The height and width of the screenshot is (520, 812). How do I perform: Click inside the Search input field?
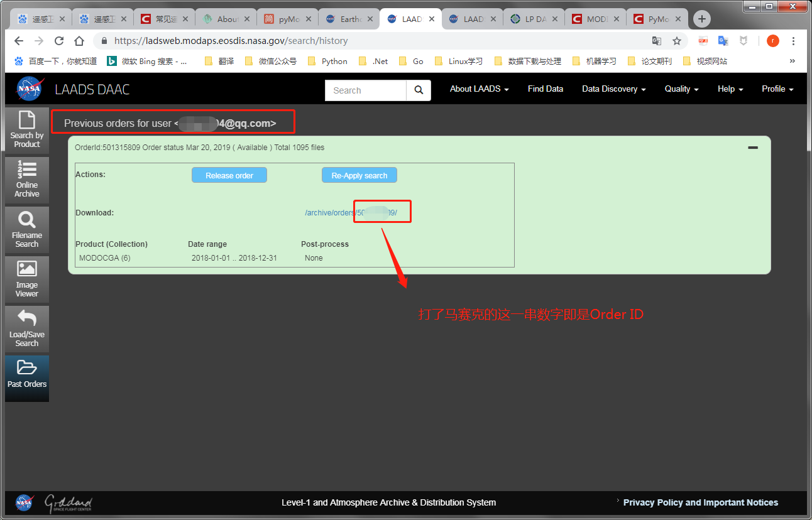point(365,90)
